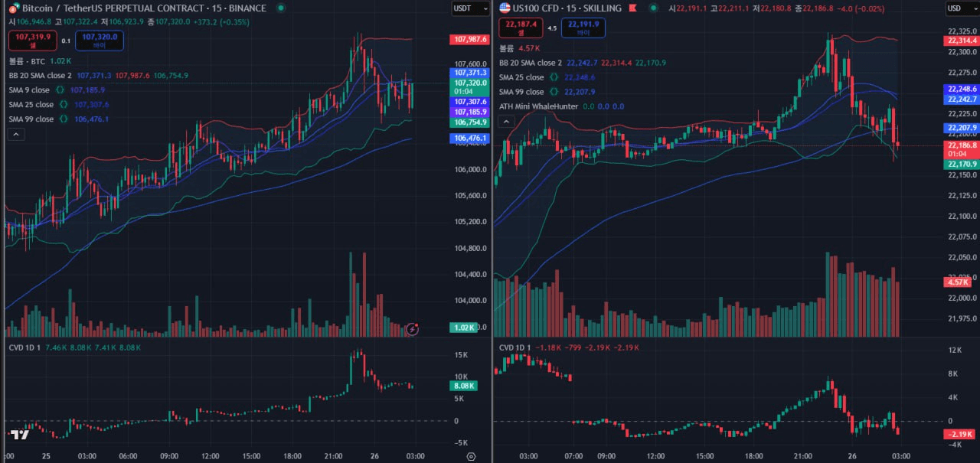Screen dimensions: 980x463
Task: Click the US flag icon on the US100 chart
Action: click(504, 8)
